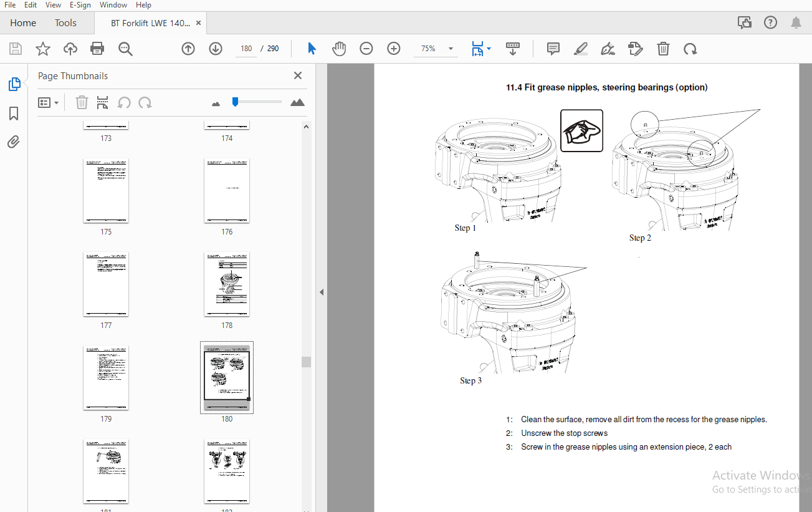The width and height of the screenshot is (812, 512).
Task: Open the File menu
Action: pyautogui.click(x=10, y=5)
